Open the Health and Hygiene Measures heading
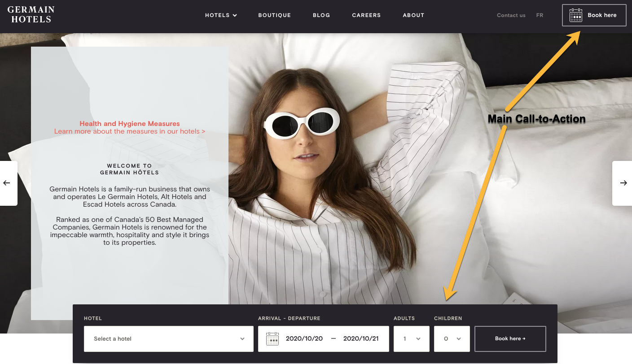Screen dimensions: 632x364 tap(130, 124)
